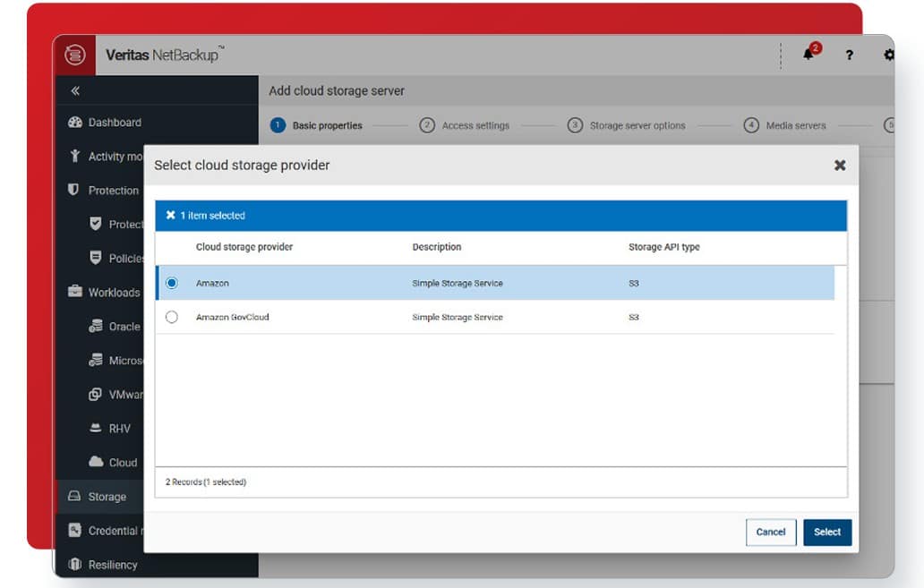924x588 pixels.
Task: Open Cloud workload in sidebar
Action: [x=123, y=463]
